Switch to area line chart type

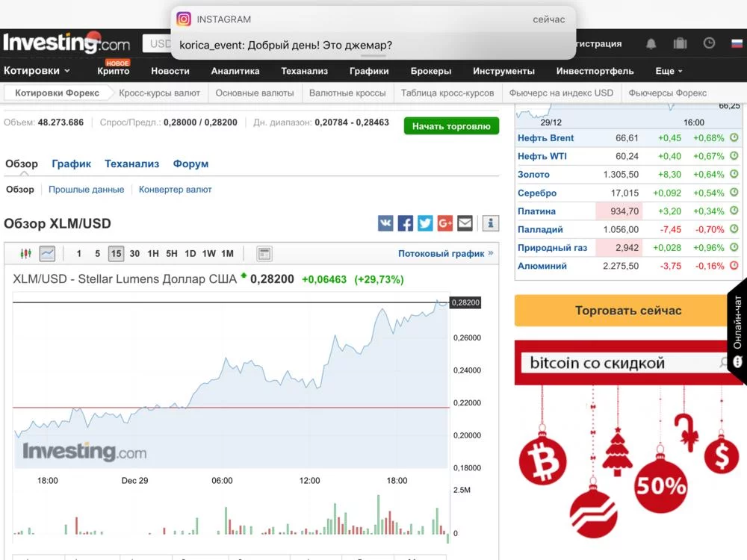pos(47,253)
